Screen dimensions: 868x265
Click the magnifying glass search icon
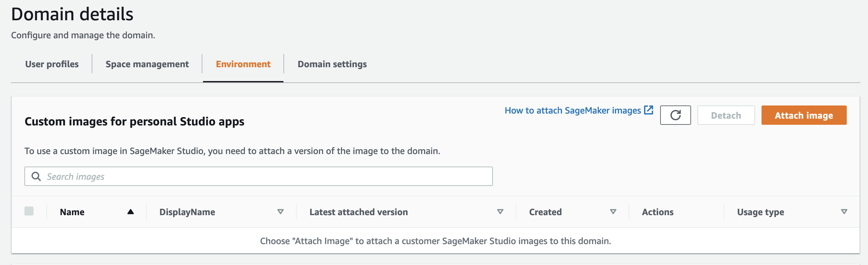(x=36, y=177)
